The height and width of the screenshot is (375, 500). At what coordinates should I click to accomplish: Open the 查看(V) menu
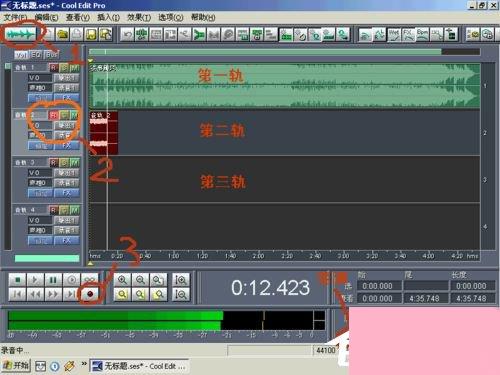[78, 17]
